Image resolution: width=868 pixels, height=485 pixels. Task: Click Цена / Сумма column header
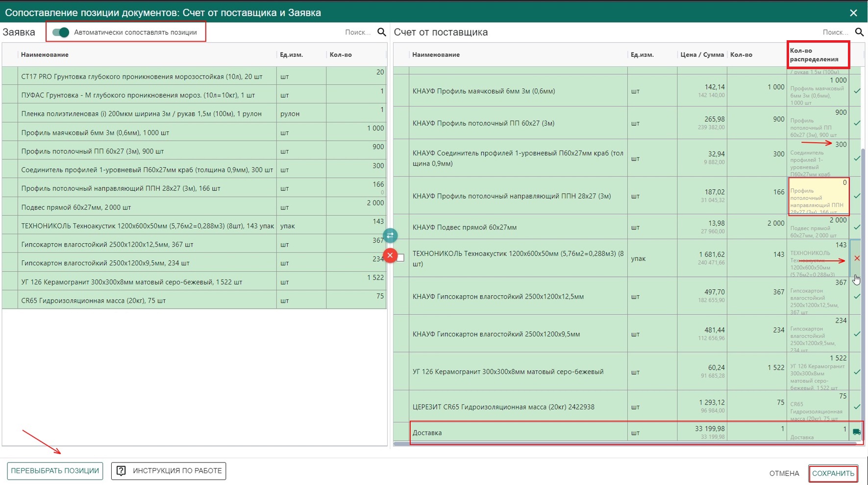click(702, 54)
